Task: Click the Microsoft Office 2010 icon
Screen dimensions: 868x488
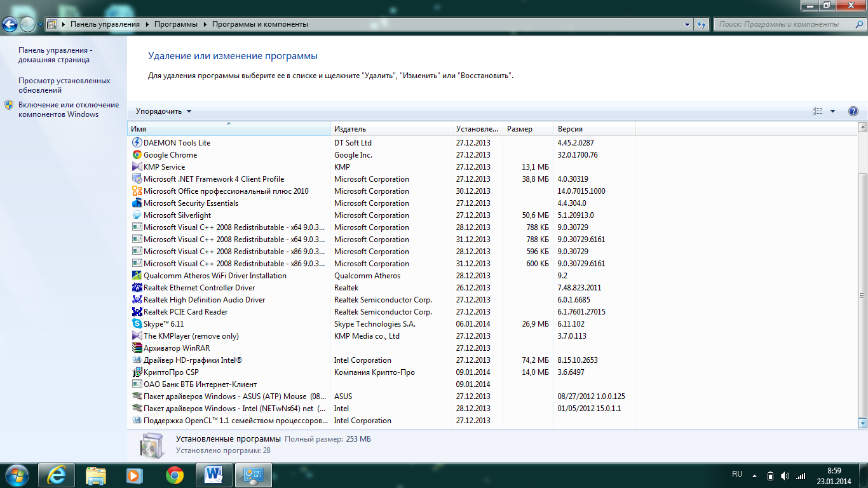Action: point(137,191)
